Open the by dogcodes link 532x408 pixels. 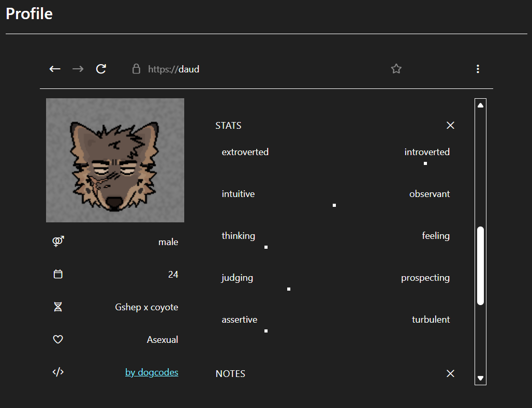[x=152, y=372]
